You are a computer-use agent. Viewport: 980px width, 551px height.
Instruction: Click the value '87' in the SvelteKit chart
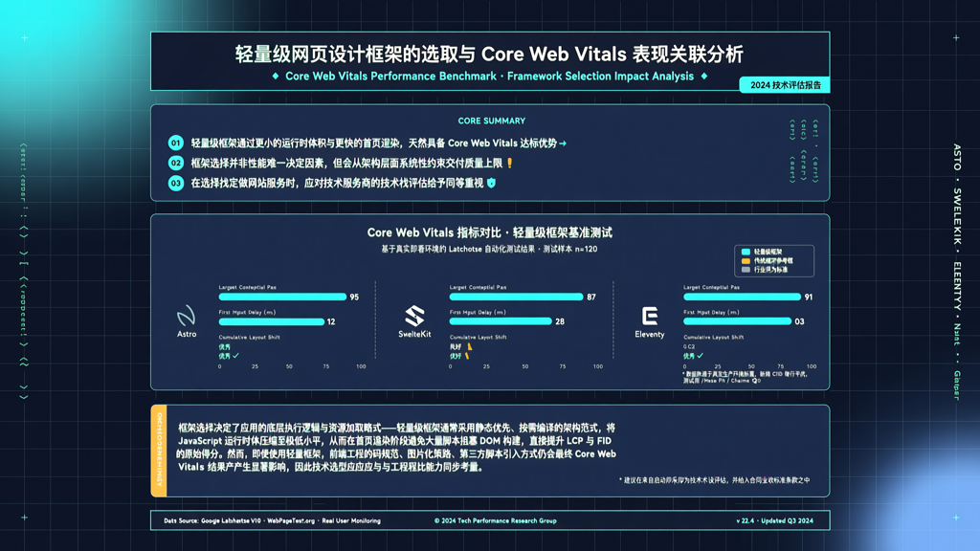(x=591, y=297)
